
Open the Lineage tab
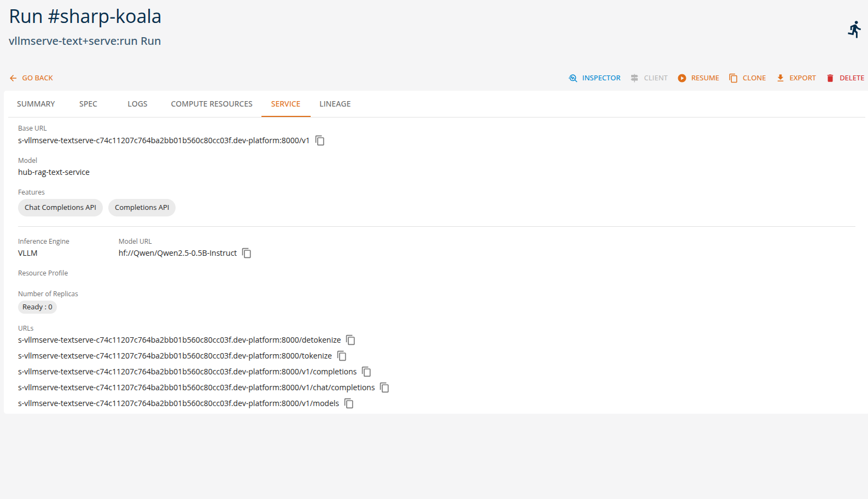point(335,104)
